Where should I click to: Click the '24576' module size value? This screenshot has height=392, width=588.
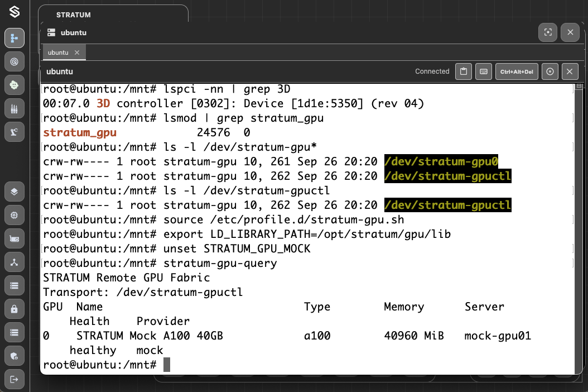click(x=213, y=132)
